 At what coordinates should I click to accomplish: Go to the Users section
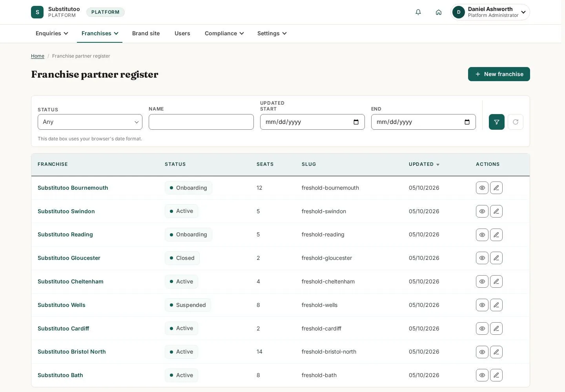182,33
